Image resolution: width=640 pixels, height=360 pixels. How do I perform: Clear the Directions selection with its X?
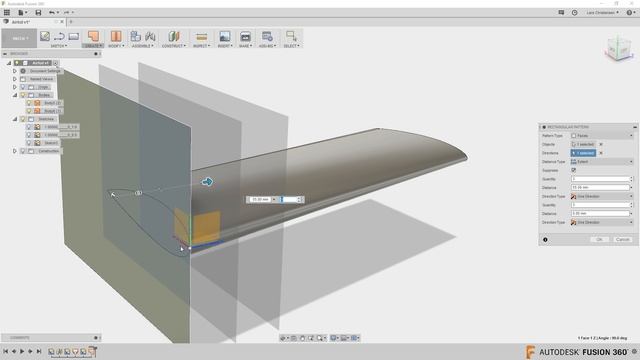[x=601, y=153]
